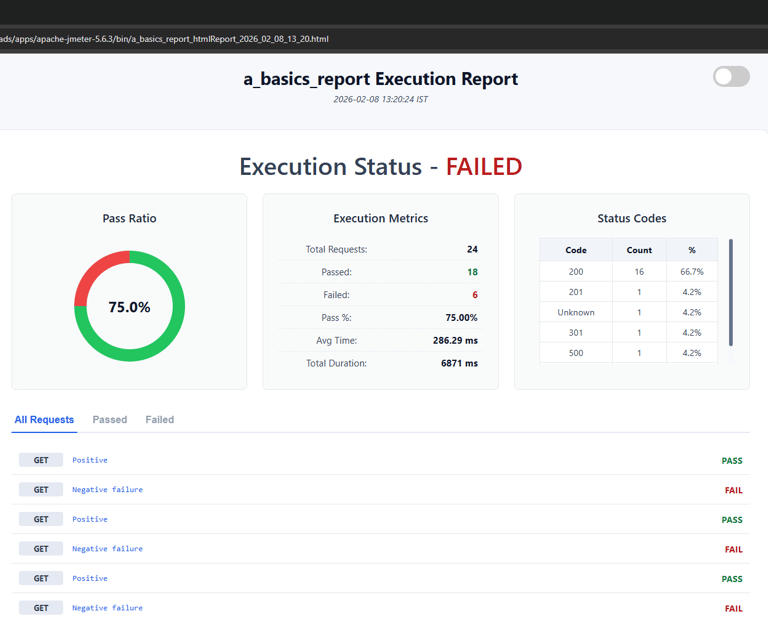Screen dimensions: 768x619
Task: Click the Total Requests: label
Action: (336, 249)
